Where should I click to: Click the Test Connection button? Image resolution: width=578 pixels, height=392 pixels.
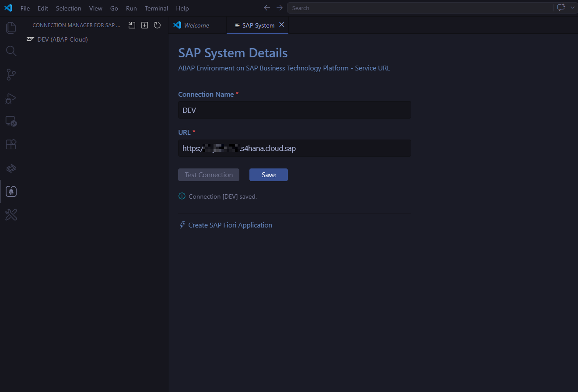click(x=209, y=175)
